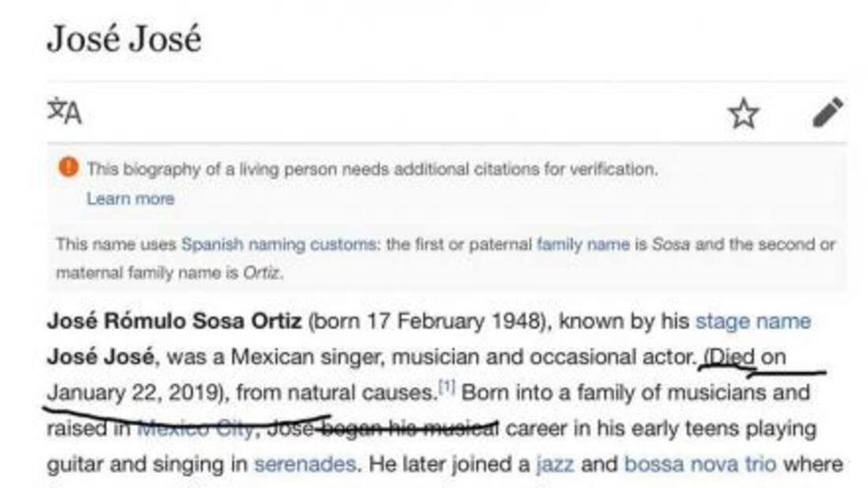
Task: Visit the stage name link
Action: click(752, 321)
